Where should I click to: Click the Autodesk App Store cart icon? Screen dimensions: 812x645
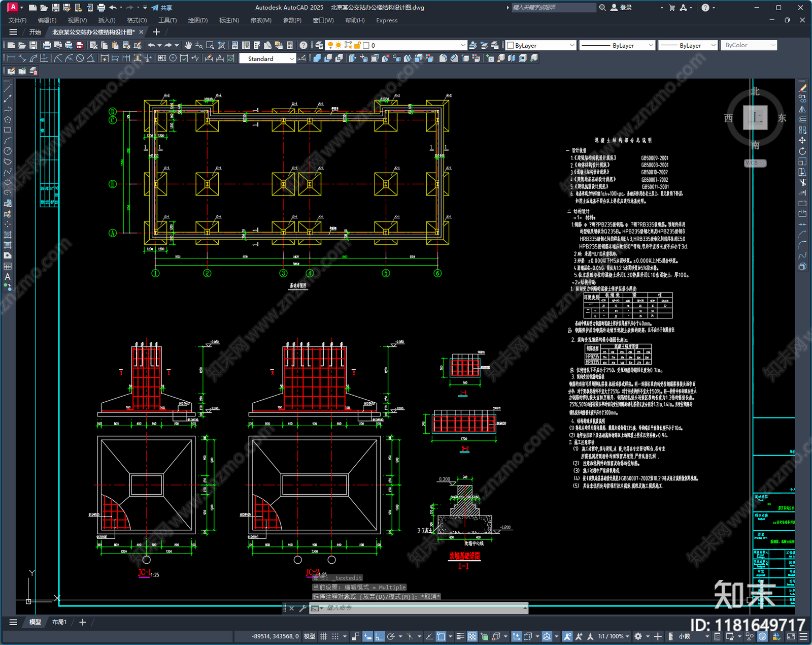point(672,8)
